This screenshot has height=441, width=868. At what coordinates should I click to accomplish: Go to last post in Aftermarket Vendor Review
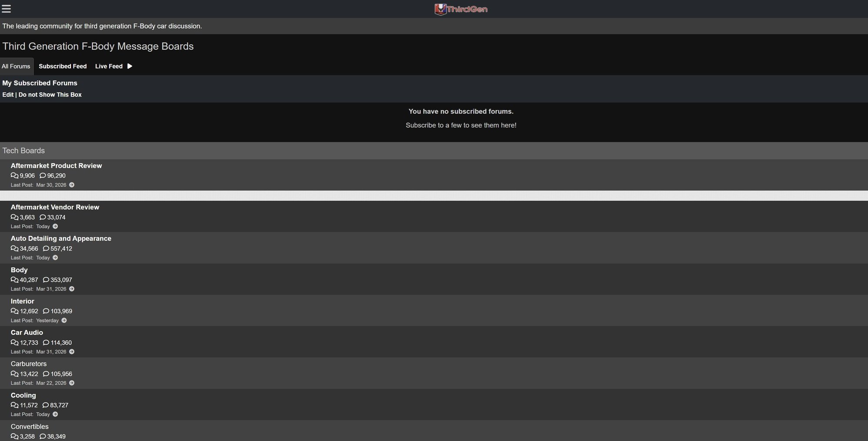point(55,226)
